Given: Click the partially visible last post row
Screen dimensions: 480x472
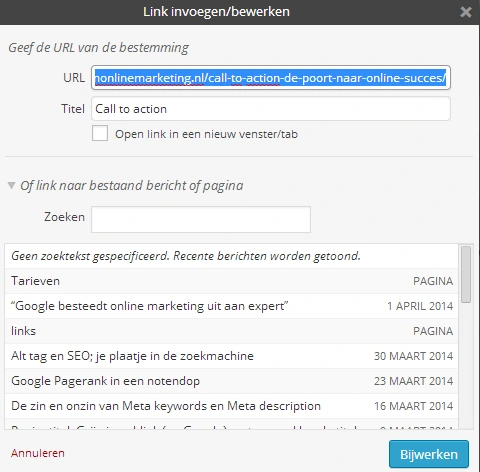Looking at the screenshot, I should (232, 424).
